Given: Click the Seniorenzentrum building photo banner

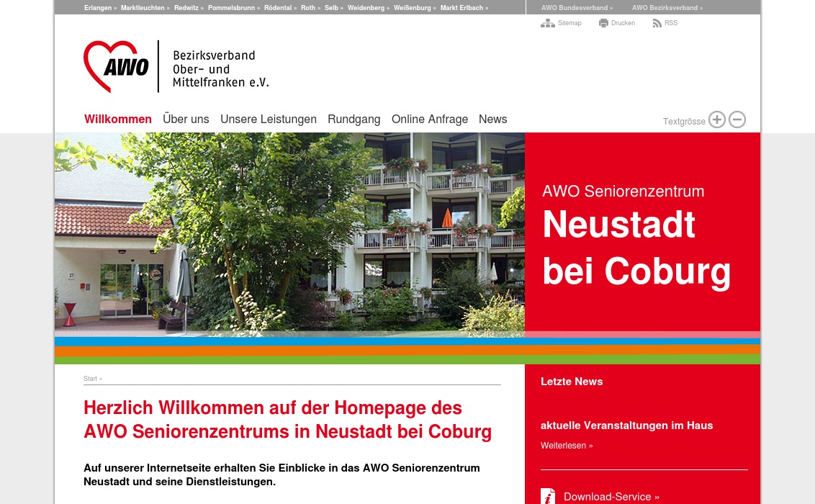Looking at the screenshot, I should (288, 234).
